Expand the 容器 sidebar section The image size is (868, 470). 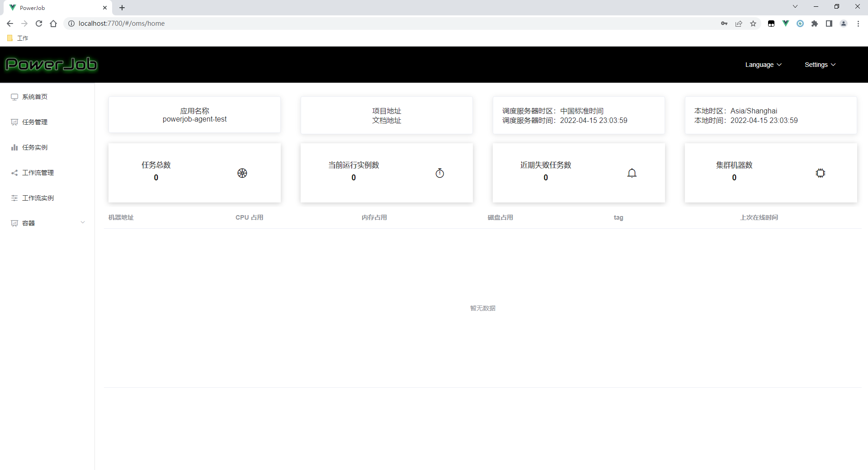pyautogui.click(x=83, y=222)
